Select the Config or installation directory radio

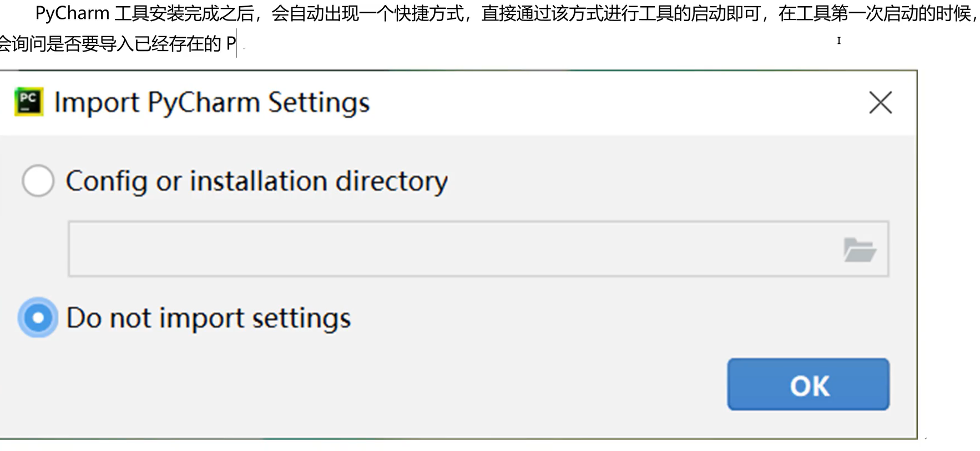click(x=37, y=181)
